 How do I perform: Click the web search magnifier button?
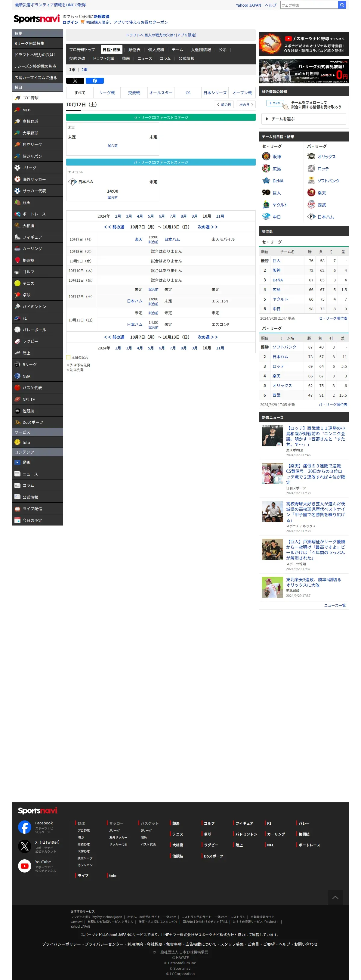(x=342, y=5)
